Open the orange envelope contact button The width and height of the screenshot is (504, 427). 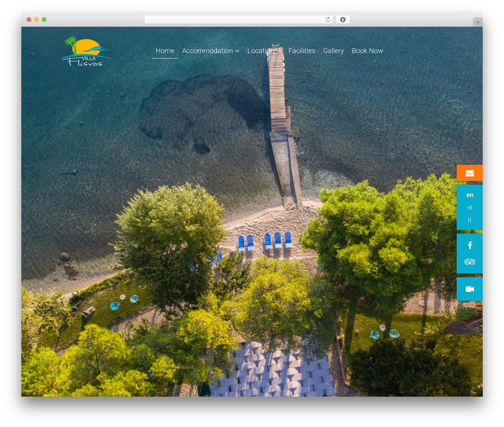click(x=470, y=173)
